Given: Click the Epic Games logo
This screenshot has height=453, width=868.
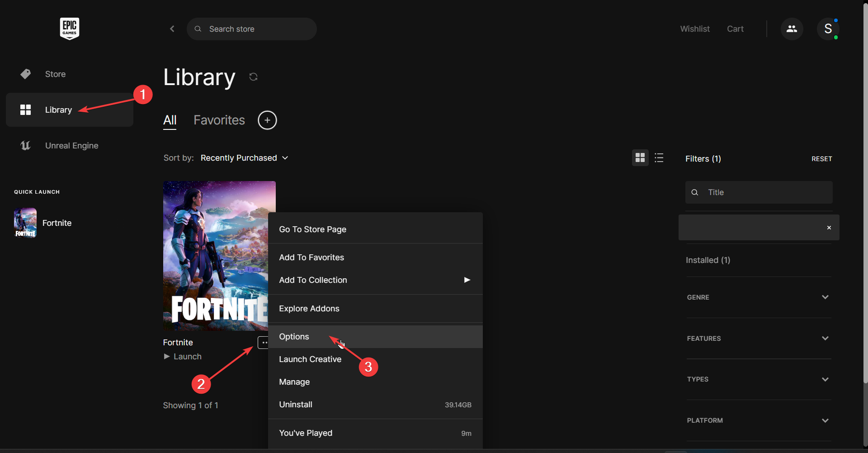Looking at the screenshot, I should [x=70, y=29].
